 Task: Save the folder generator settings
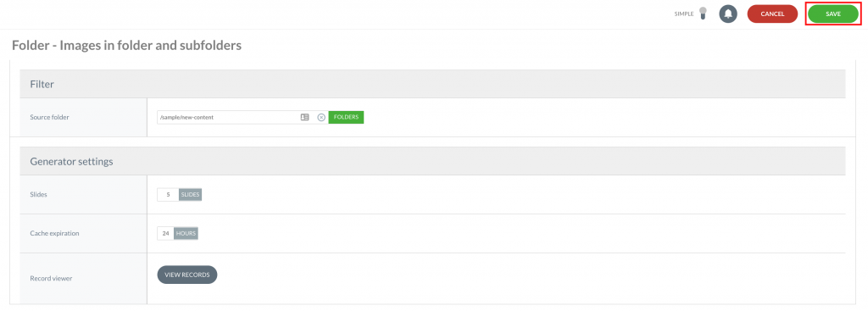pyautogui.click(x=833, y=14)
